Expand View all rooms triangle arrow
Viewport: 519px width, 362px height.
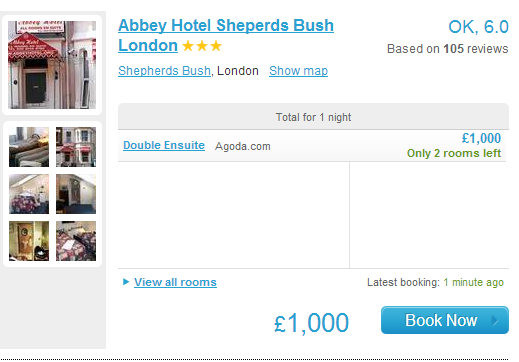pyautogui.click(x=126, y=282)
